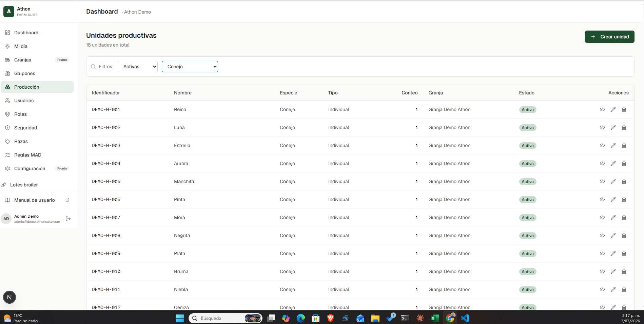Viewport: 644px width, 324px height.
Task: Open external link icon for Manual de usuario
Action: [x=67, y=200]
